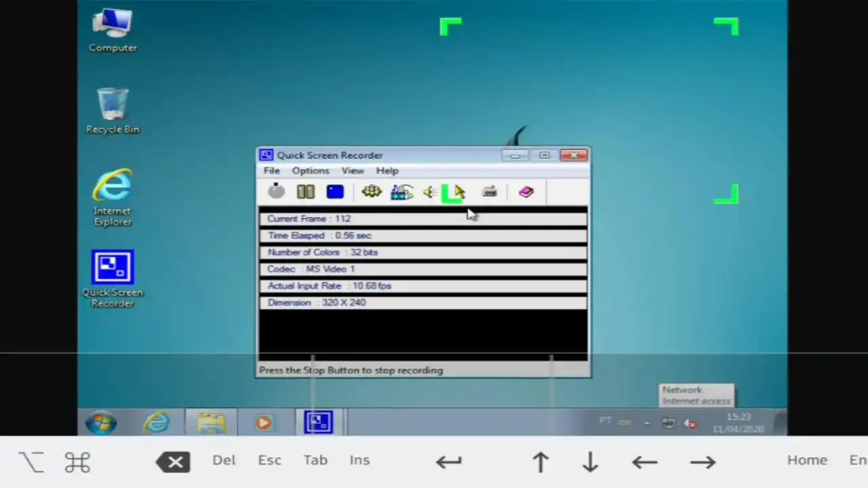Tap the backspace key icon
The image size is (868, 488).
174,462
